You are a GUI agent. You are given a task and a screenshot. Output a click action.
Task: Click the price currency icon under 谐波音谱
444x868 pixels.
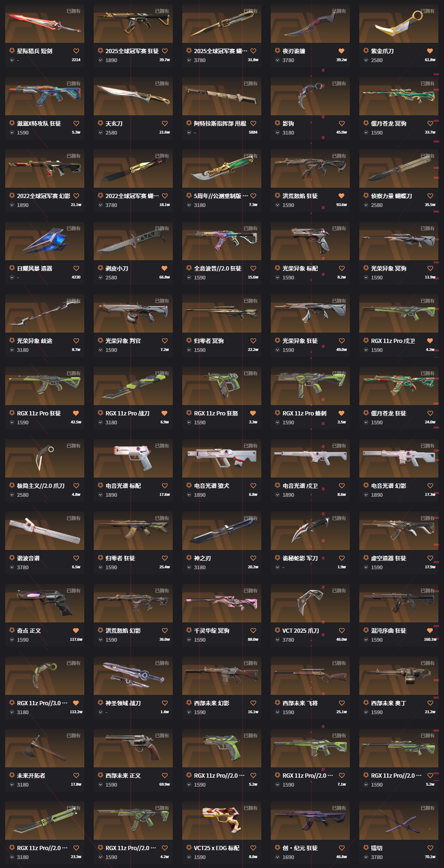click(12, 567)
